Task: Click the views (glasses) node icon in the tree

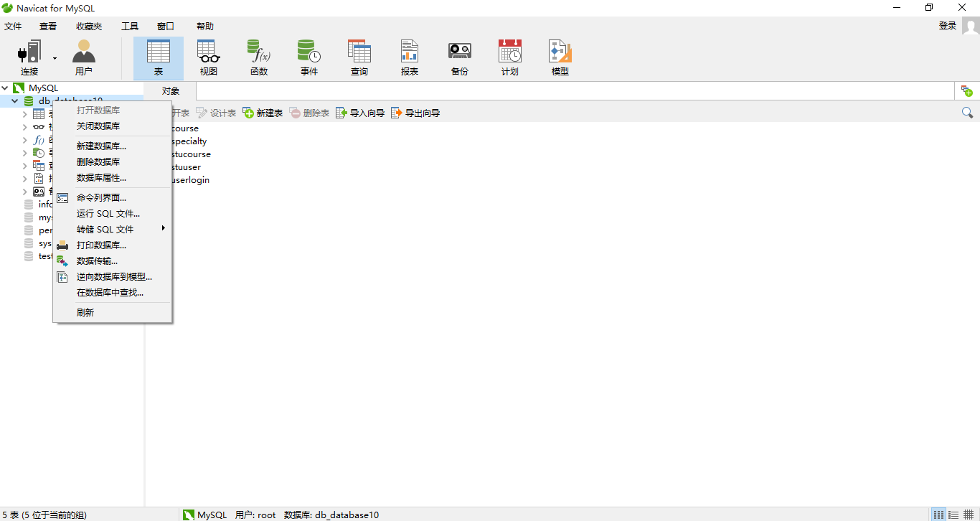Action: (39, 127)
